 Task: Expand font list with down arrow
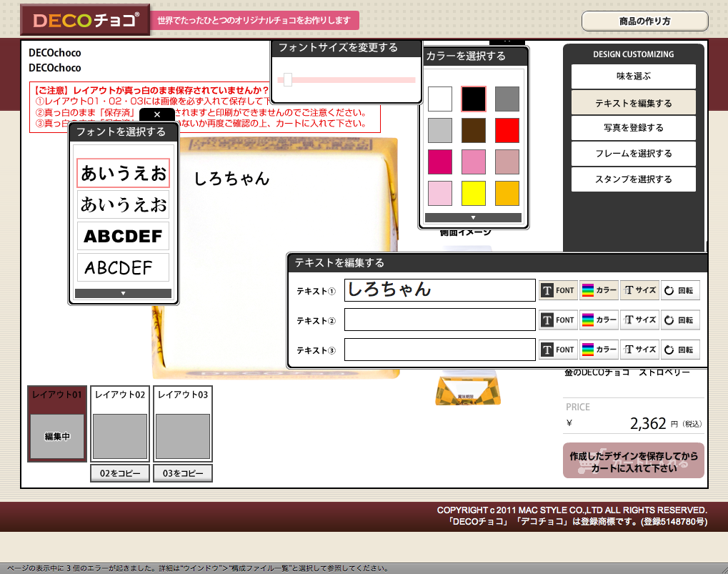point(123,293)
